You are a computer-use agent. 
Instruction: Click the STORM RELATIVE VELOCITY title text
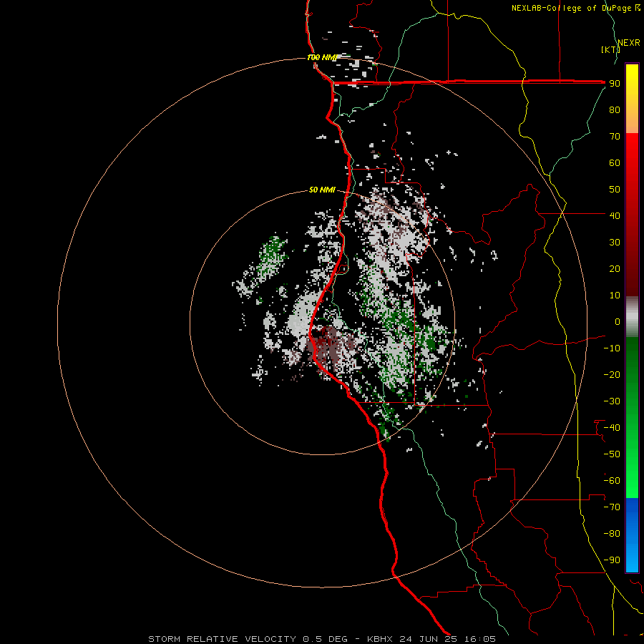click(x=222, y=639)
